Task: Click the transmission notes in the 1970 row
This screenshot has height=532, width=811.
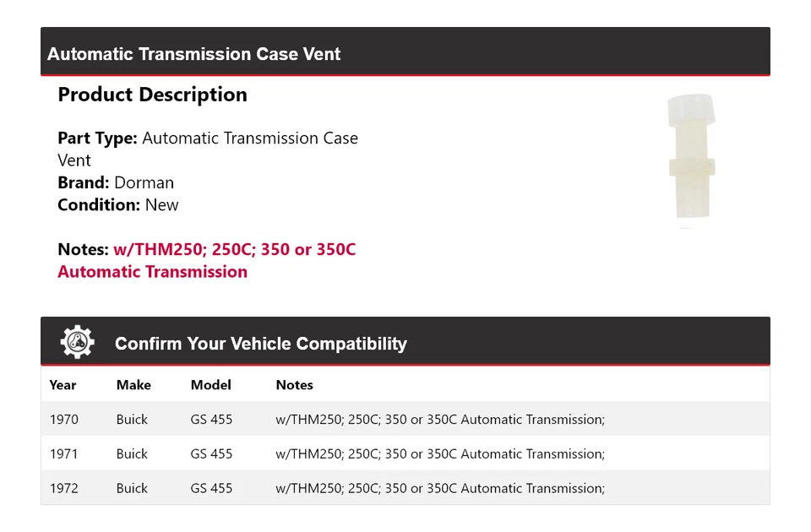Action: (x=440, y=420)
